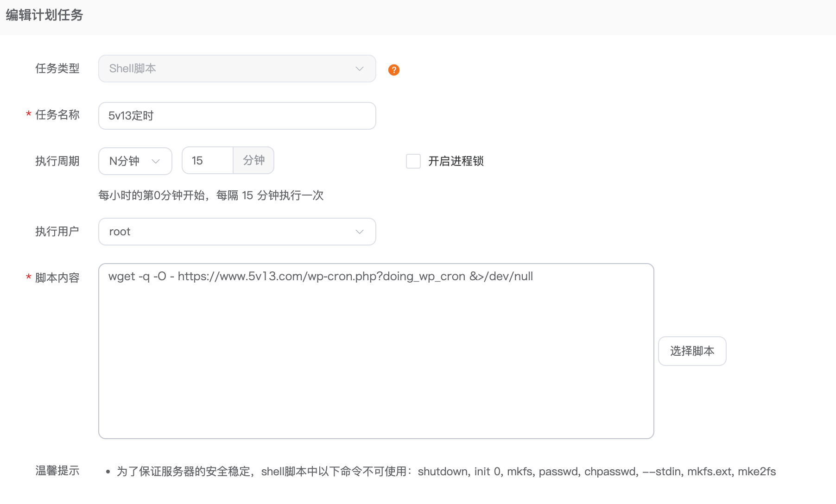Click the 分钟 unit suffix box
The width and height of the screenshot is (836, 504).
[x=253, y=161]
